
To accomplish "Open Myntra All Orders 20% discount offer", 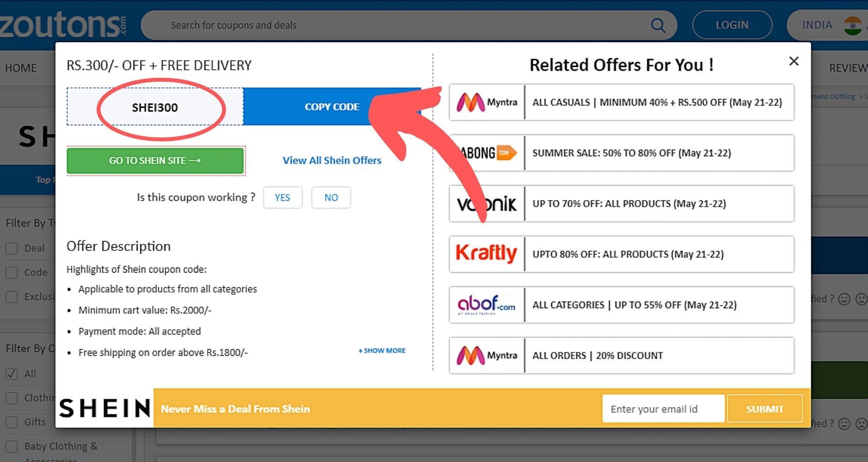I will tap(621, 355).
